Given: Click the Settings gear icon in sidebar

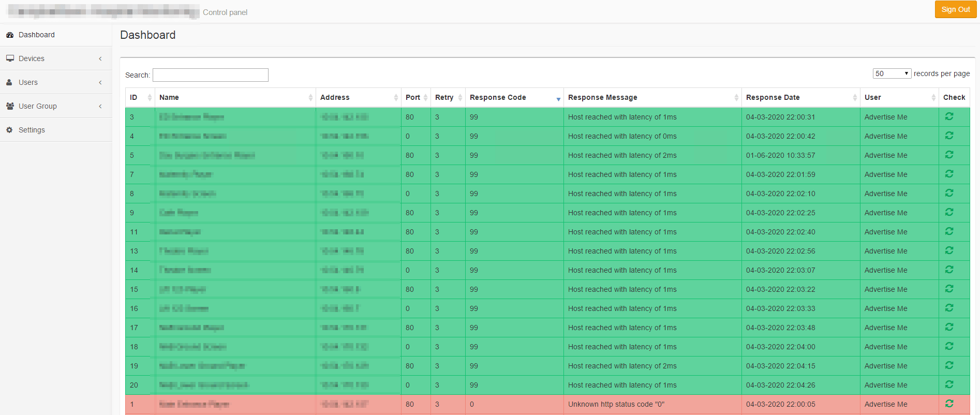Looking at the screenshot, I should 9,130.
